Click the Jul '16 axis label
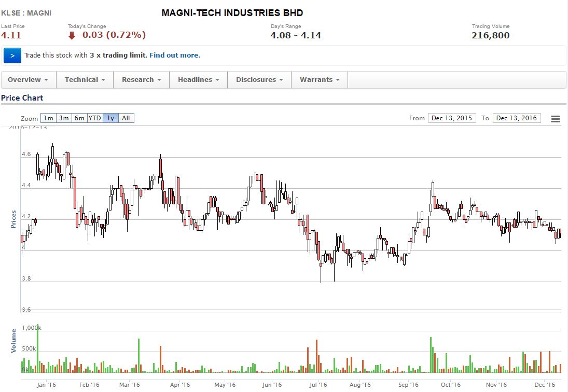Viewport: 568px width, 392px height. [x=318, y=385]
